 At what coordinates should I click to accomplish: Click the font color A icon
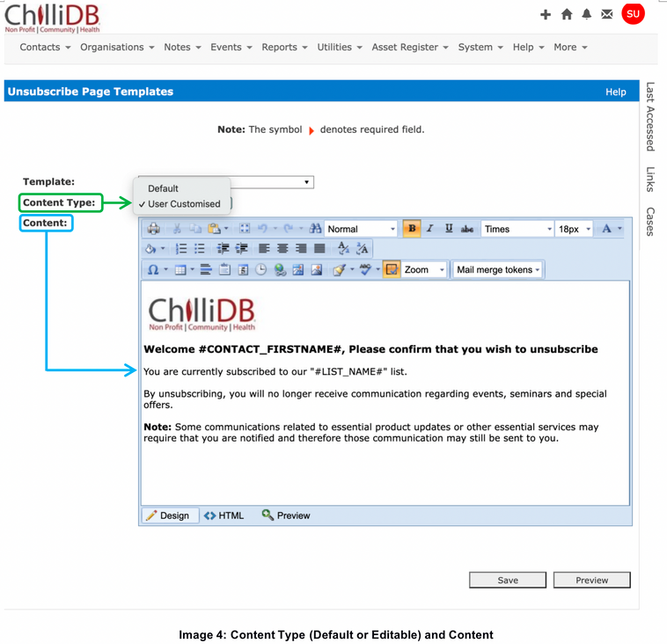tap(607, 229)
